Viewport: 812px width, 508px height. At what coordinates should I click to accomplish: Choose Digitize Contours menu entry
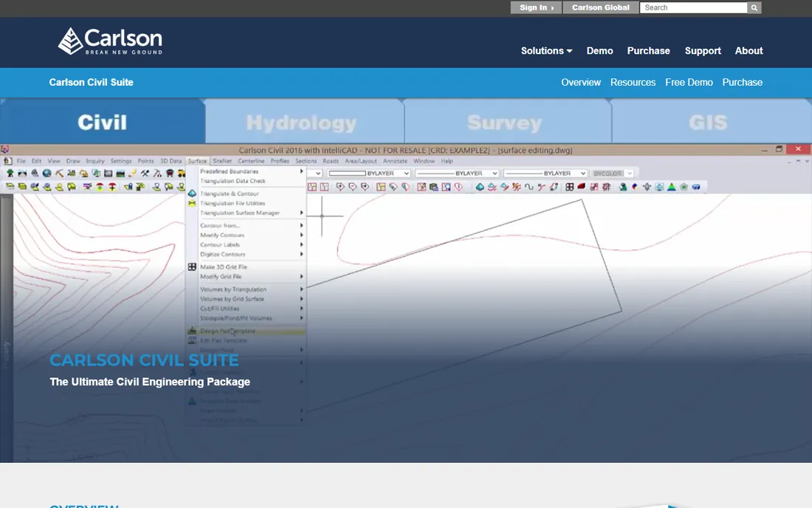pos(223,254)
